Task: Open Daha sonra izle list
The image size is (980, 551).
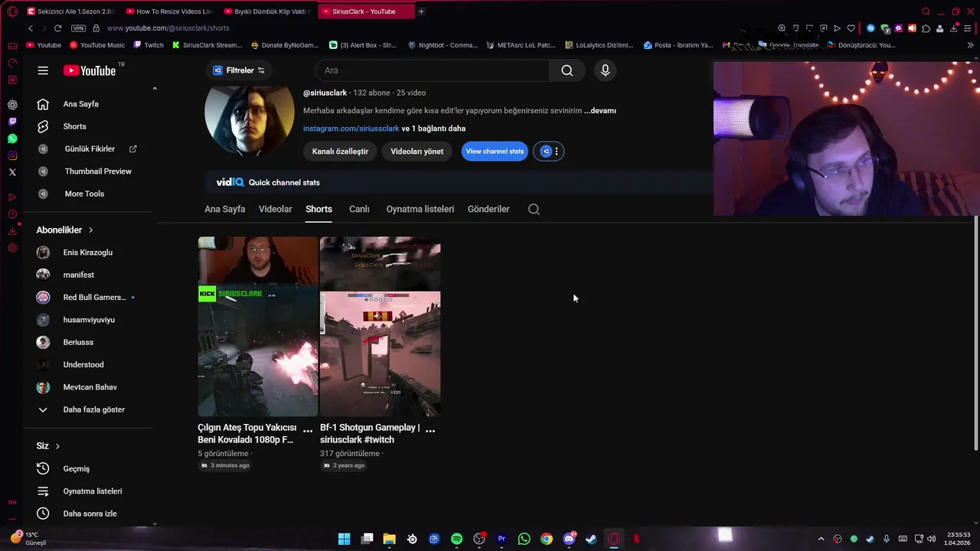Action: coord(88,514)
